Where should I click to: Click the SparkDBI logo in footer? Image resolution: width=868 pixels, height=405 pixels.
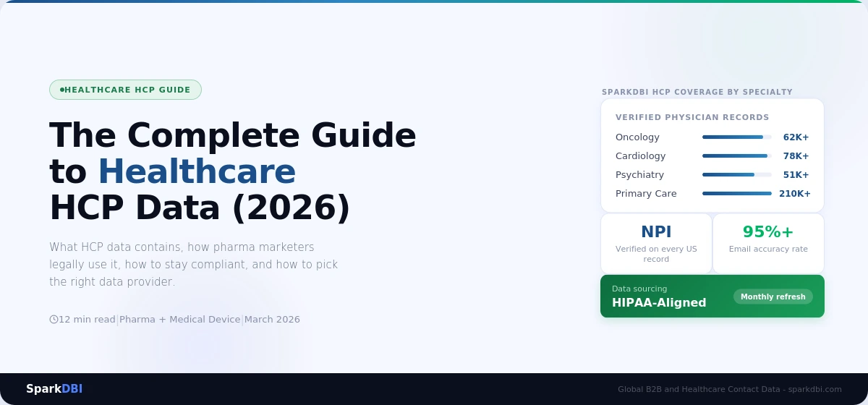(x=54, y=389)
